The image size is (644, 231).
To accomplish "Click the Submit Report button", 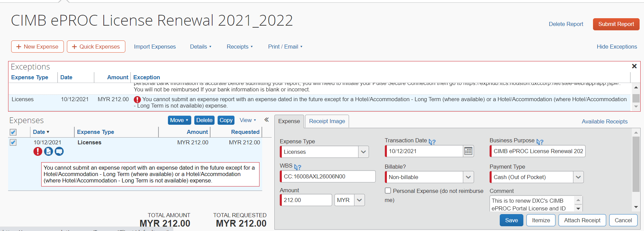I will click(x=616, y=24).
